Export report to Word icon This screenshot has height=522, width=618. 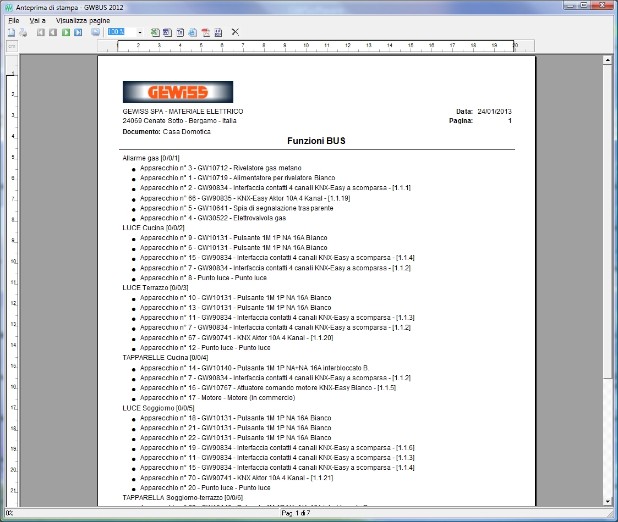click(168, 32)
